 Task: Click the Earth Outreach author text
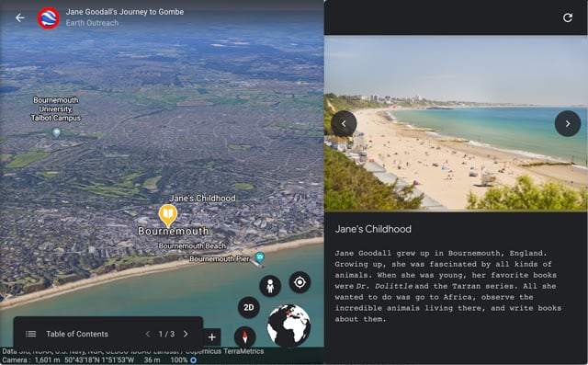92,23
